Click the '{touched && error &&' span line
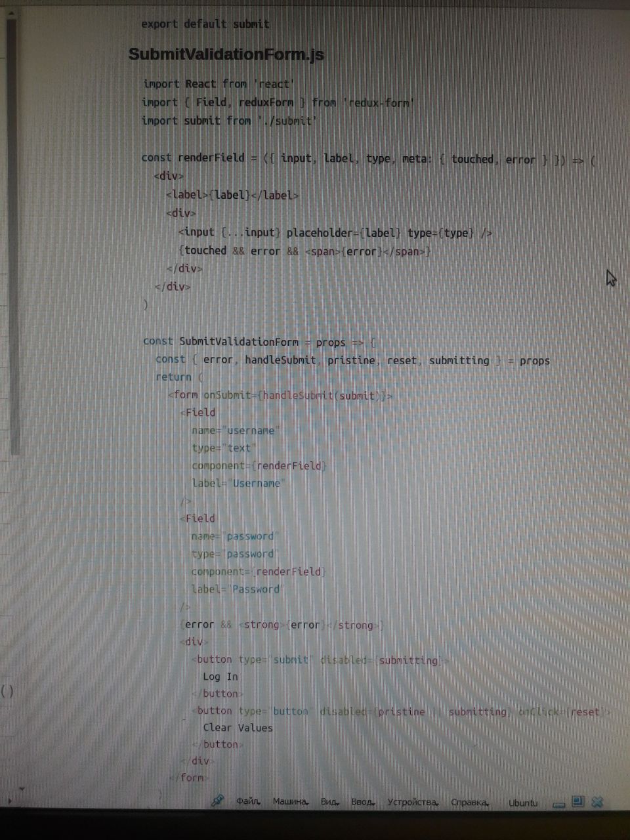The width and height of the screenshot is (630, 840). coord(304,251)
